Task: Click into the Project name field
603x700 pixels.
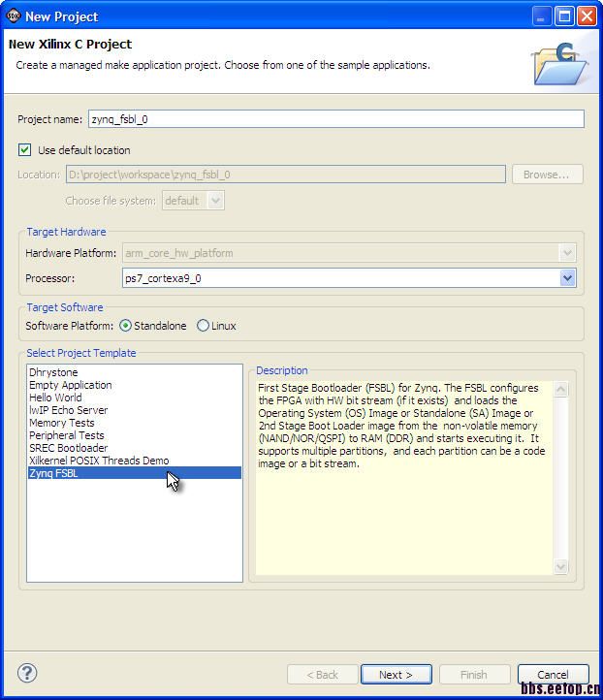Action: pyautogui.click(x=336, y=119)
